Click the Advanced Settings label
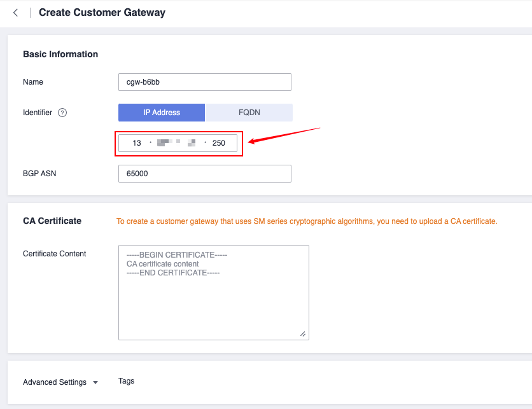Screen dimensions: 532x409 pos(55,382)
